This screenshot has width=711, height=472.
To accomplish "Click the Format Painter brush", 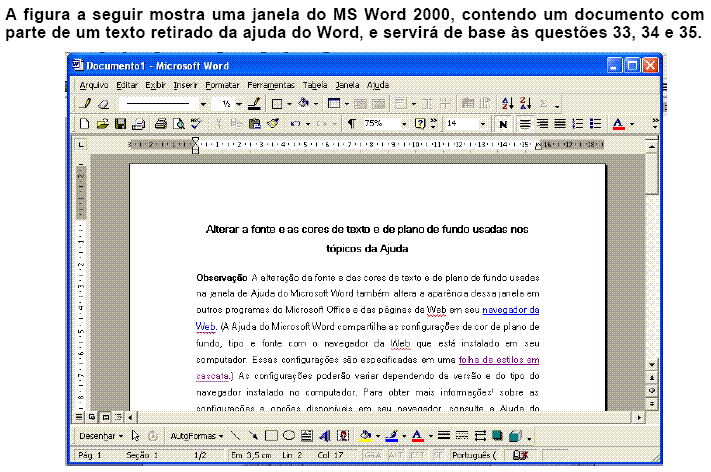I will 273,123.
